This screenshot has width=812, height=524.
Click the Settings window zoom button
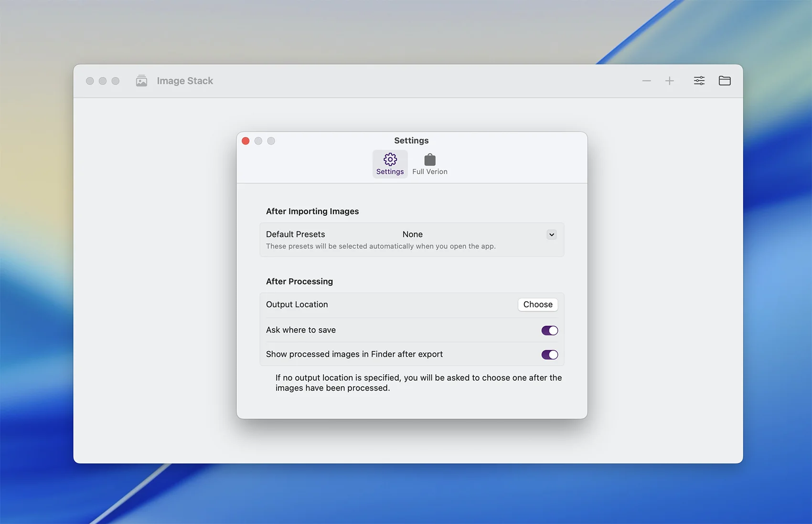[271, 141]
